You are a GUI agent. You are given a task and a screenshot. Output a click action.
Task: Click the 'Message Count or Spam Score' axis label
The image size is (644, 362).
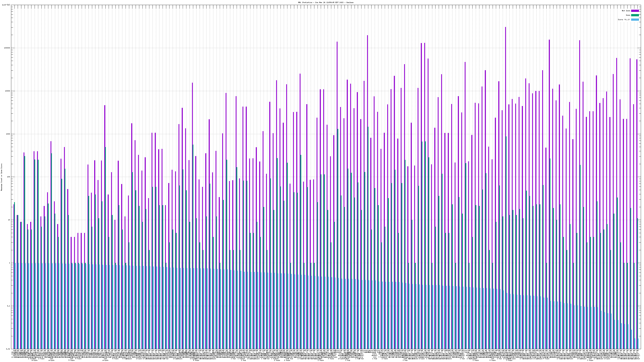coord(1,177)
